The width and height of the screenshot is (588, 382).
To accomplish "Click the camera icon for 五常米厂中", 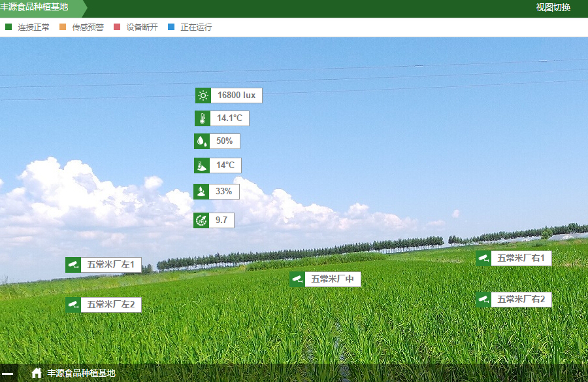I will click(297, 279).
